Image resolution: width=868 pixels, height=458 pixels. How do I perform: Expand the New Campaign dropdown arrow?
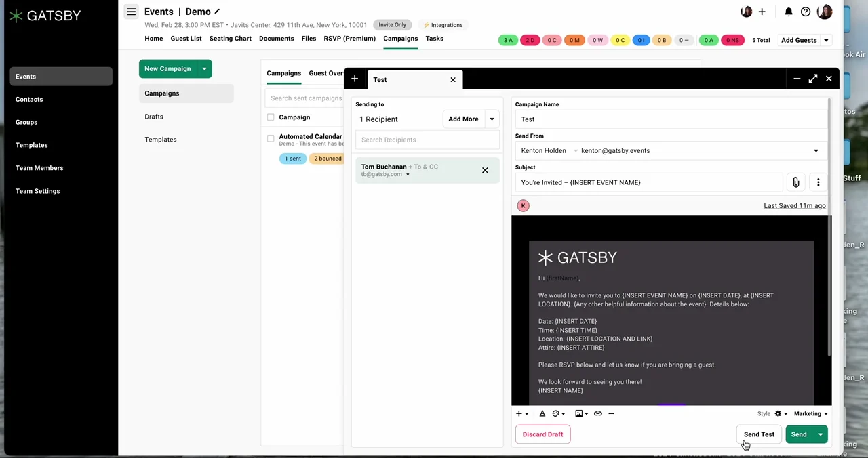204,68
